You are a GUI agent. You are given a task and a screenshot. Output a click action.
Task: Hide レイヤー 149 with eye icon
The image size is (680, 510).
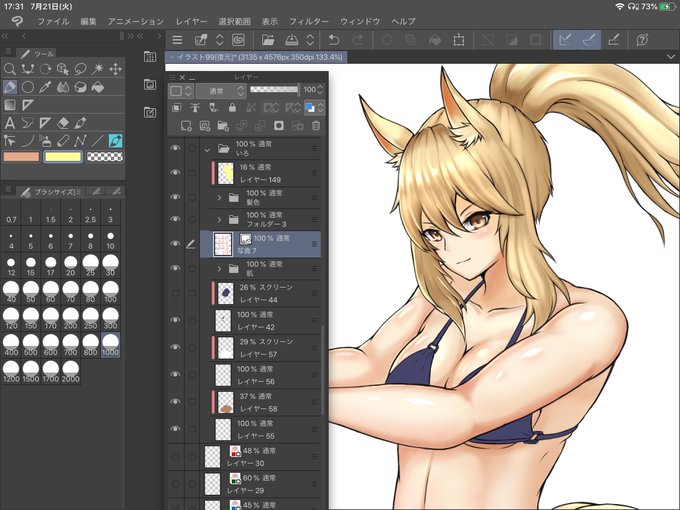(175, 173)
